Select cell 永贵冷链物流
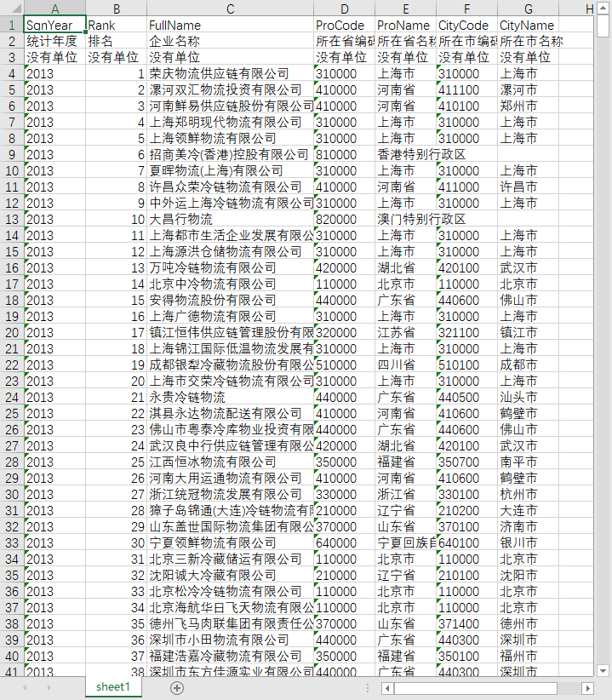Viewport: 612px width, 700px height. 230,398
